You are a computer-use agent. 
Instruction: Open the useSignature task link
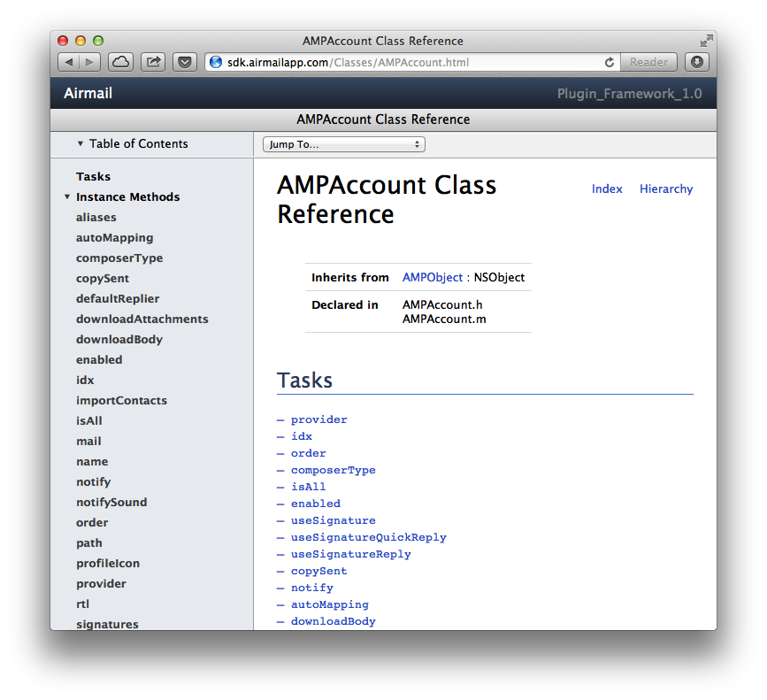tap(334, 520)
